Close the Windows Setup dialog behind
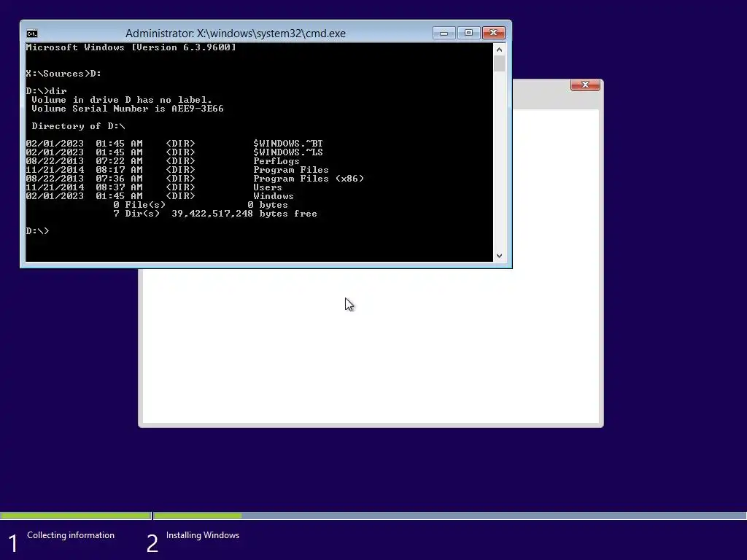This screenshot has width=747, height=560. [x=585, y=85]
